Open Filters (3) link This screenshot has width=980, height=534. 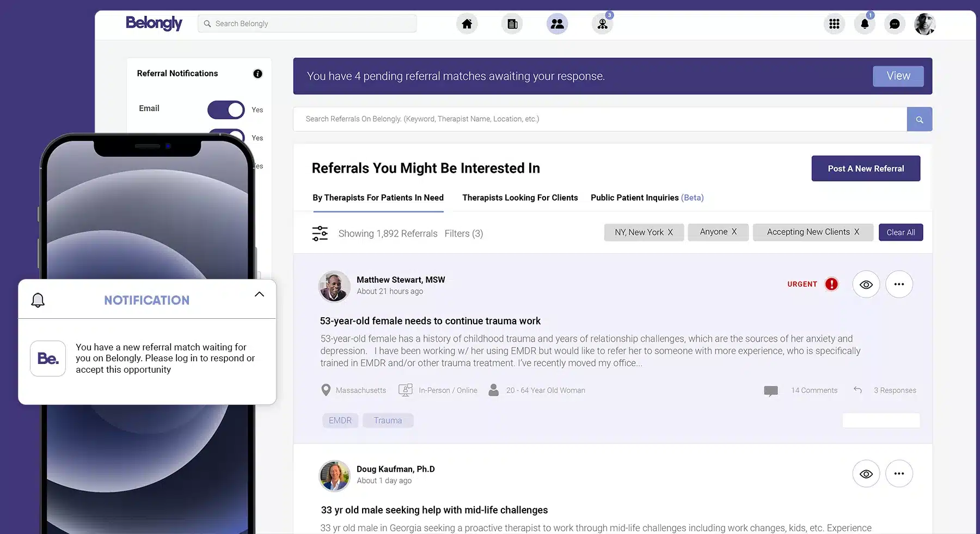pos(463,234)
